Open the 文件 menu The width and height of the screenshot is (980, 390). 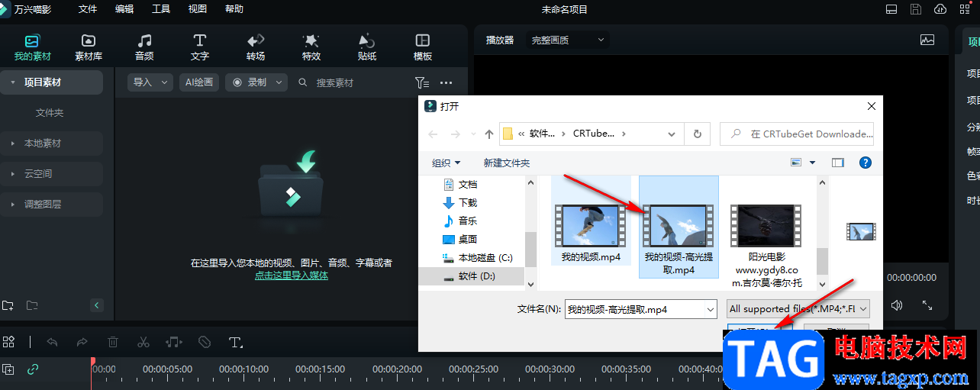point(88,9)
